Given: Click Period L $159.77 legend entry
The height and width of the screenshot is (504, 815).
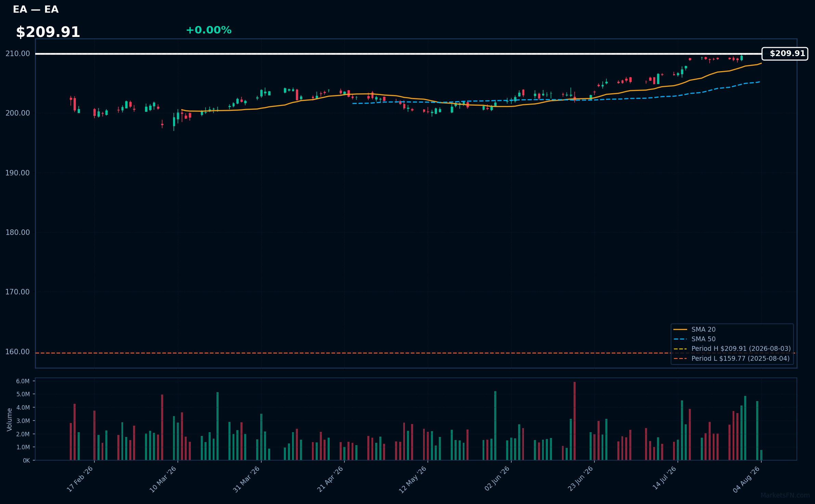Looking at the screenshot, I should click(x=732, y=358).
